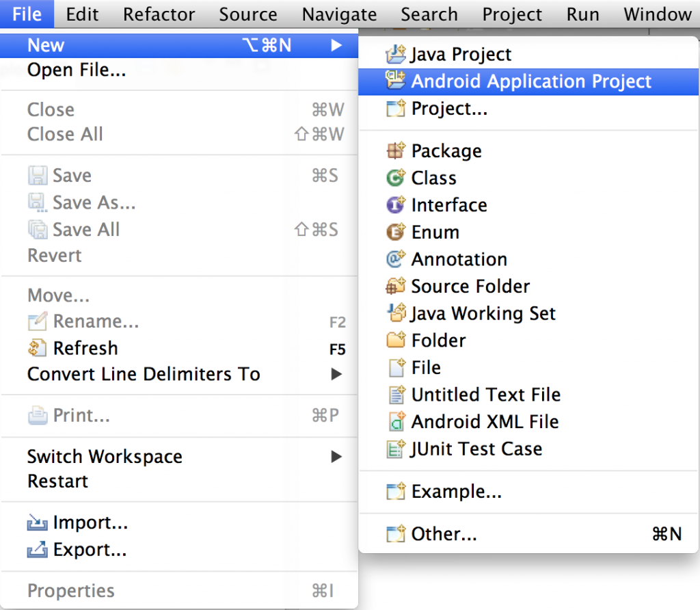
Task: Click the Annotation at-sign icon
Action: pos(396,259)
